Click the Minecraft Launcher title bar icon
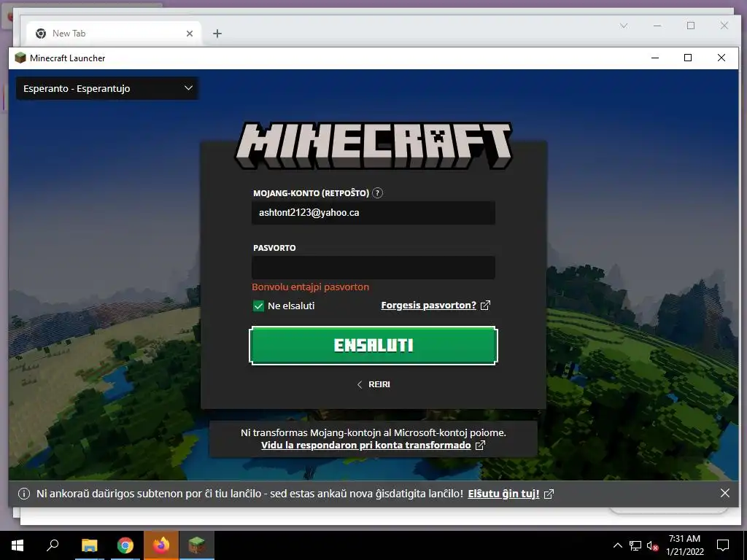 tap(20, 58)
